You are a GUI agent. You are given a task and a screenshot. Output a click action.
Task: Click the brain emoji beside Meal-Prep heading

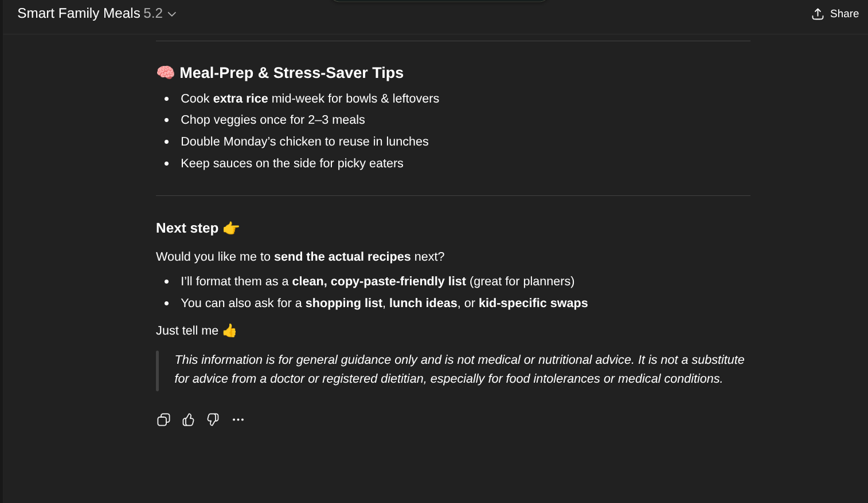click(166, 73)
